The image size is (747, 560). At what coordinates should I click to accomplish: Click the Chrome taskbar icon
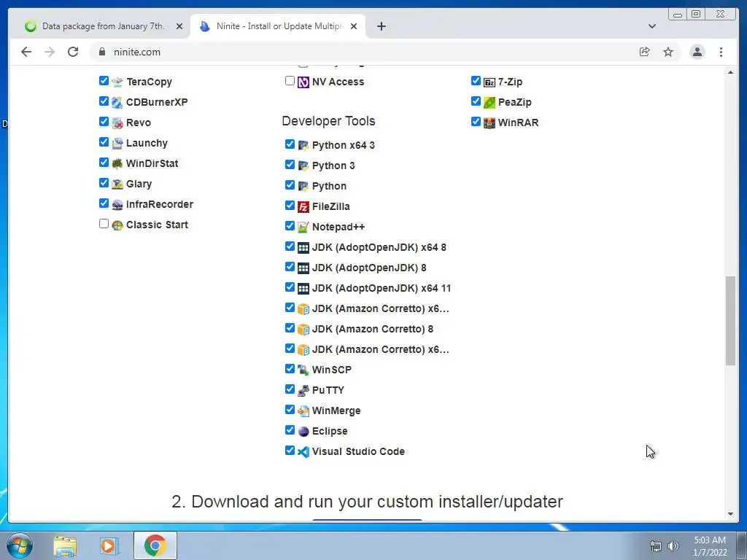[x=155, y=545]
